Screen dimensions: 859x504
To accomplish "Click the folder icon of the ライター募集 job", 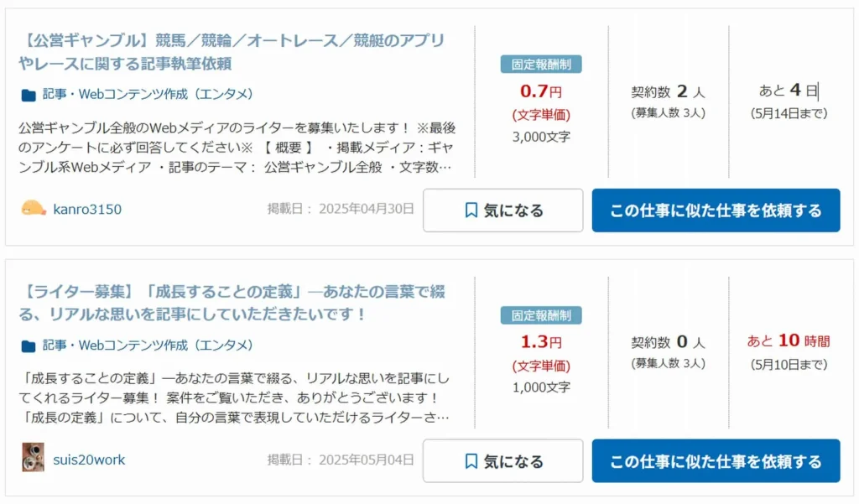I will pos(29,346).
